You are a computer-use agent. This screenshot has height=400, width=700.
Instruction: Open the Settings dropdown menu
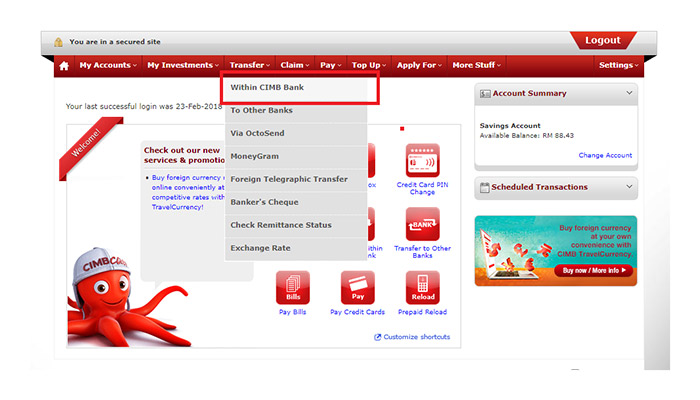618,66
